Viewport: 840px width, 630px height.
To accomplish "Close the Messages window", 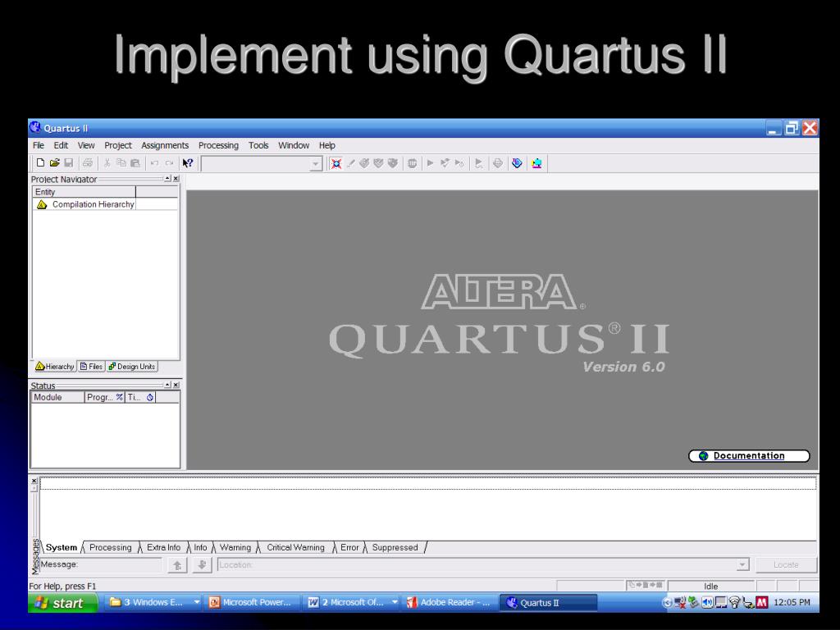I will point(34,481).
